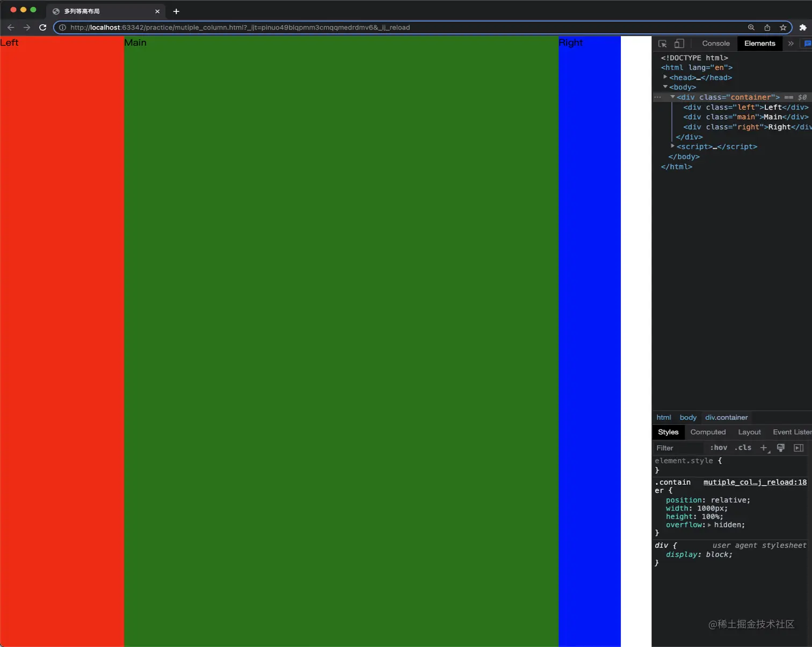Expand the head element node
The image size is (812, 647).
[665, 77]
